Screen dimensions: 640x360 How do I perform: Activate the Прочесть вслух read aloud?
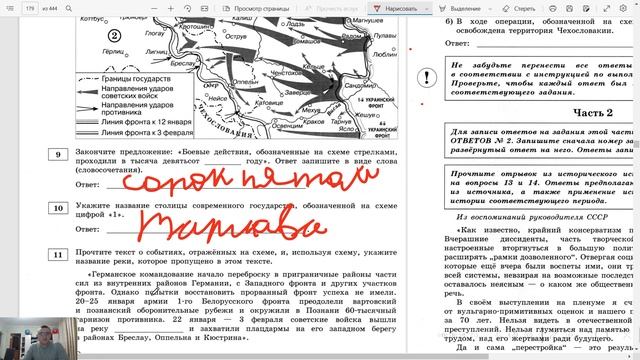point(331,9)
